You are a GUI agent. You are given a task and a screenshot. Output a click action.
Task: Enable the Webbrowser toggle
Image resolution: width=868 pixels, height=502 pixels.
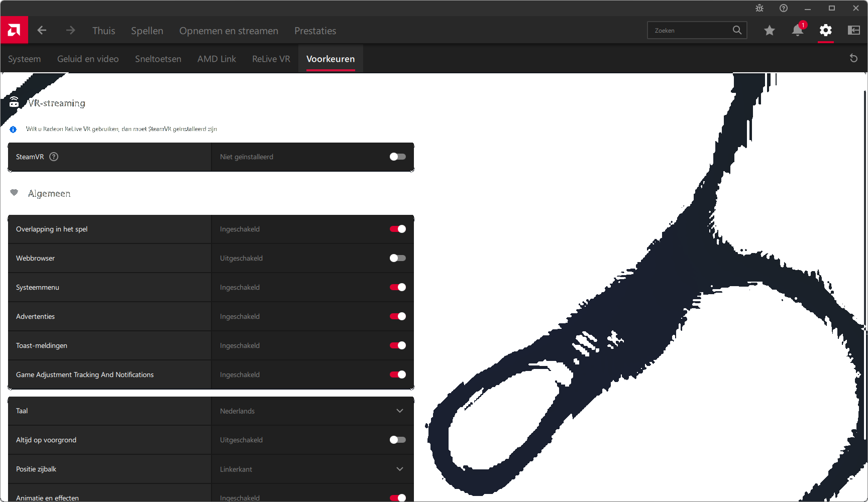397,258
